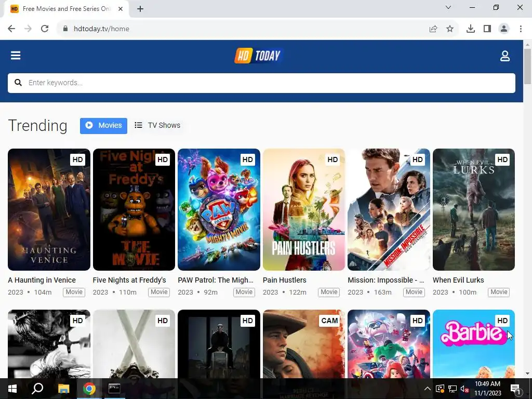Open the Barbie poster
Viewport: 532px width, 399px height.
click(x=474, y=343)
